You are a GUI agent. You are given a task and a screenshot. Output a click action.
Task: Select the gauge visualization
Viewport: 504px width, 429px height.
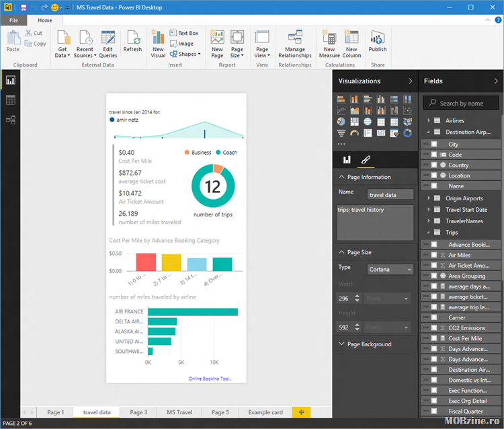click(355, 133)
